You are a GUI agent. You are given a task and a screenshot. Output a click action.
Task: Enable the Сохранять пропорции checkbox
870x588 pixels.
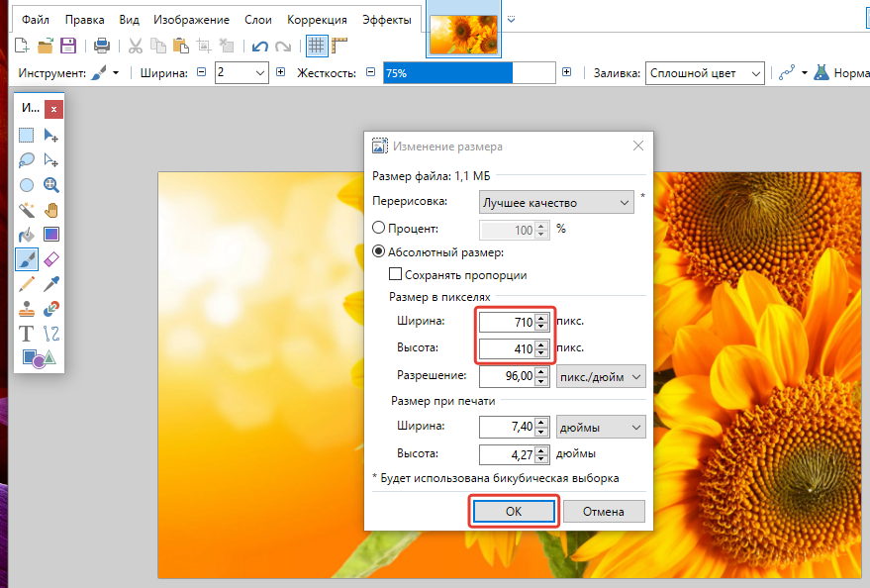coord(395,274)
